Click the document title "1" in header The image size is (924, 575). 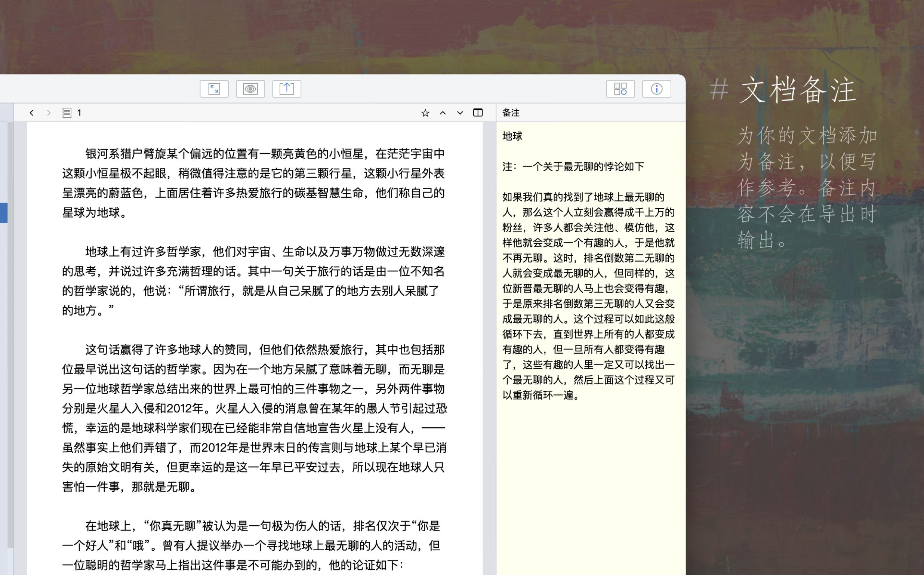pos(79,113)
